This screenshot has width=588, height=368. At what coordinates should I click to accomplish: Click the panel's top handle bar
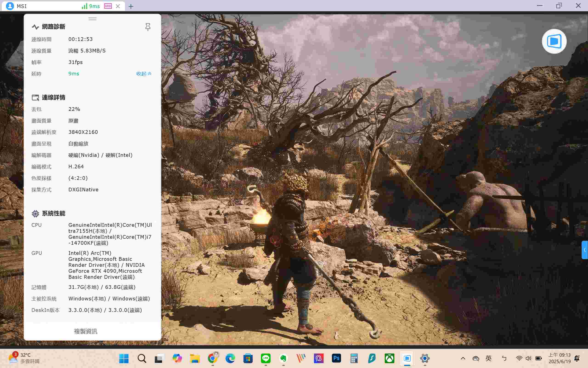[x=92, y=19]
